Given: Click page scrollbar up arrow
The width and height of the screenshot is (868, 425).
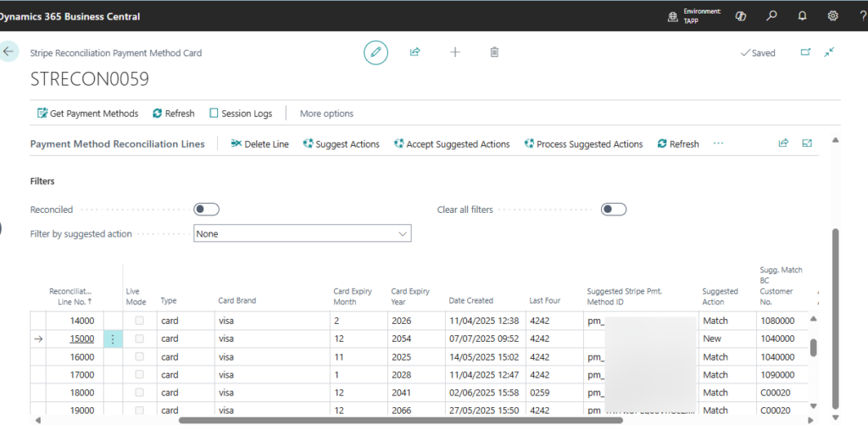Looking at the screenshot, I should point(836,139).
